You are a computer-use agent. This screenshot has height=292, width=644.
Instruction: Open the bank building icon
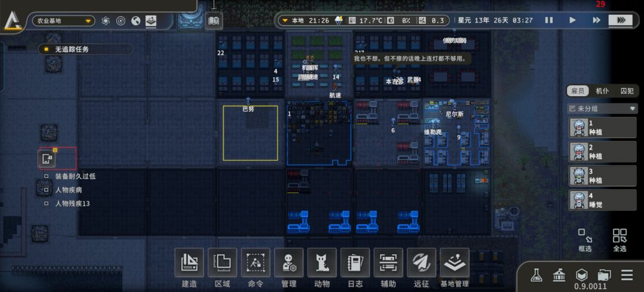558,275
